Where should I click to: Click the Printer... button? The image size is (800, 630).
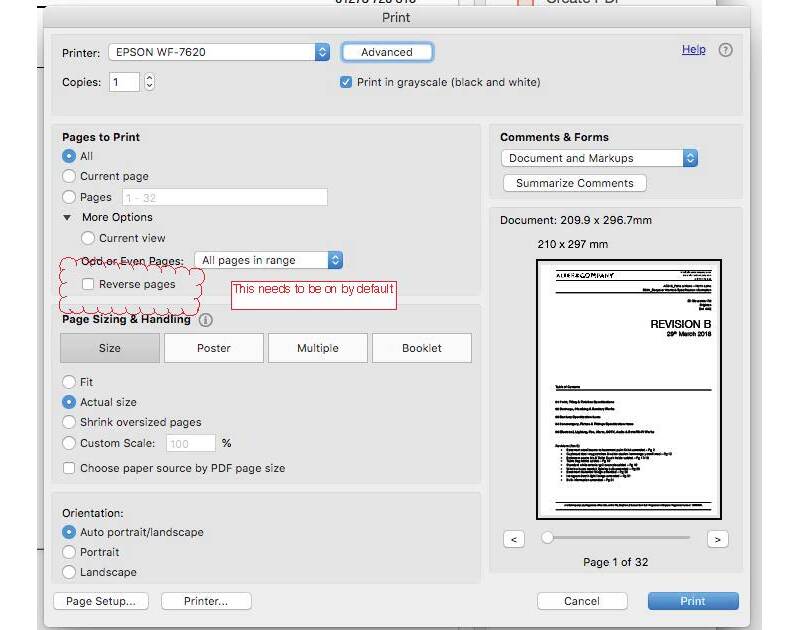206,601
